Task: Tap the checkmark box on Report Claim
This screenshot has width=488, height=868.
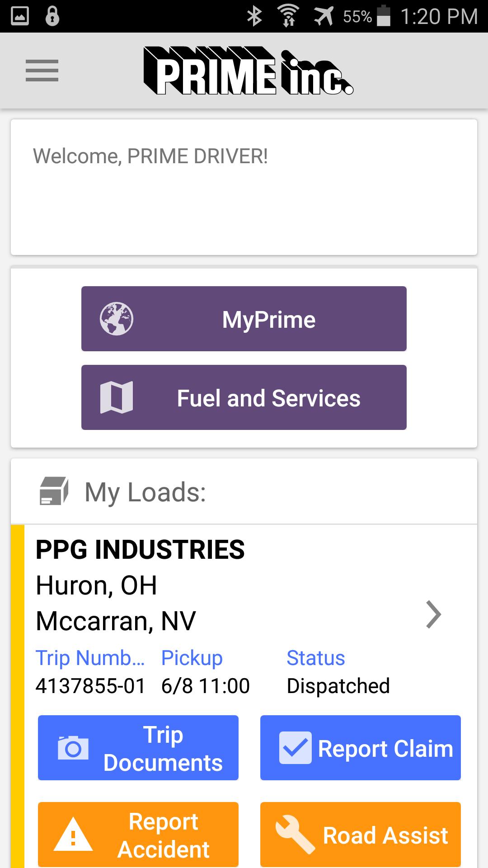Action: point(295,748)
